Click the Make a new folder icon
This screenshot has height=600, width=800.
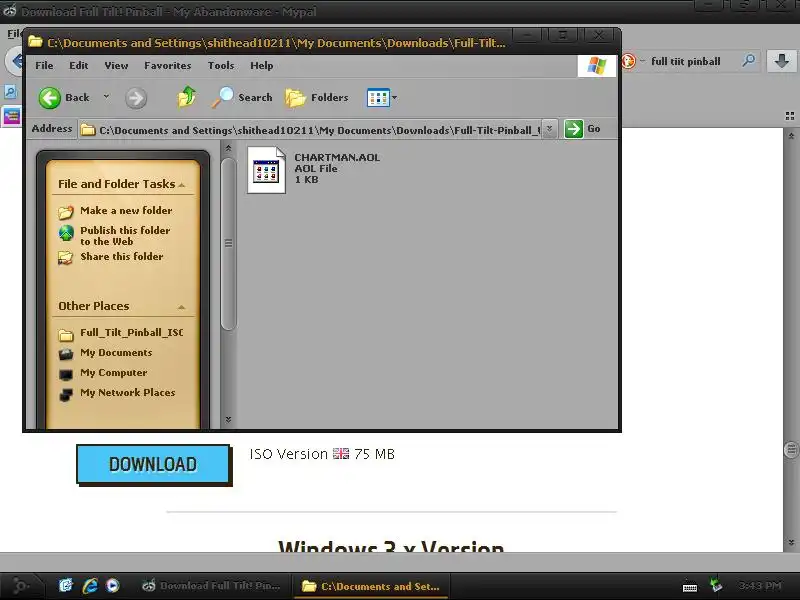(66, 212)
